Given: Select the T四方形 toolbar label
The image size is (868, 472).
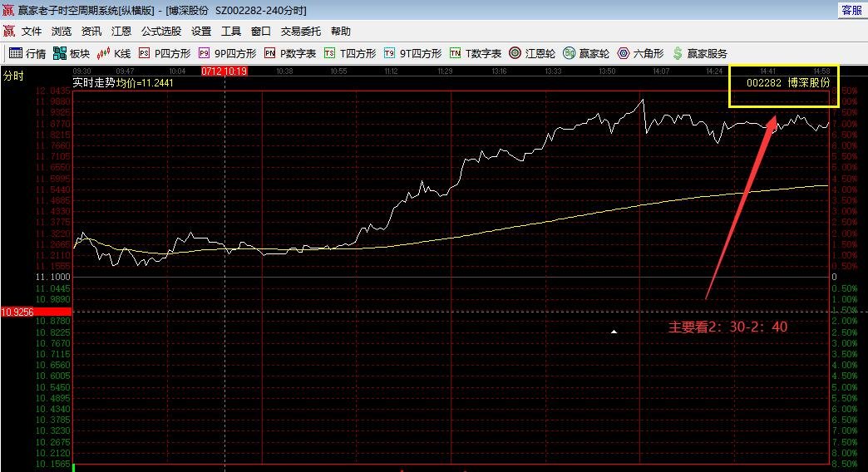Looking at the screenshot, I should click(358, 54).
